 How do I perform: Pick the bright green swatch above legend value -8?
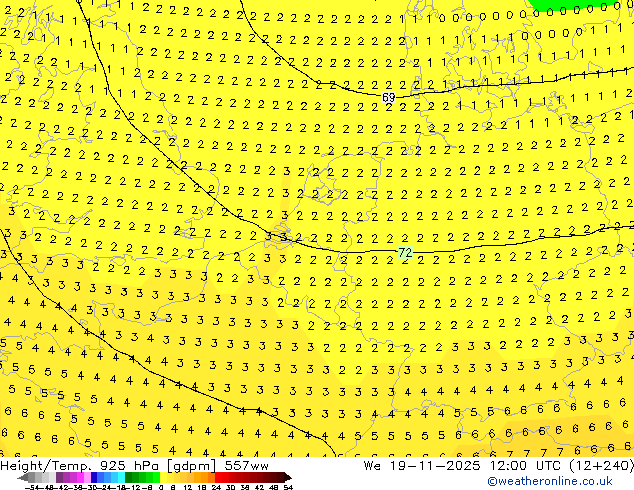tap(156, 478)
